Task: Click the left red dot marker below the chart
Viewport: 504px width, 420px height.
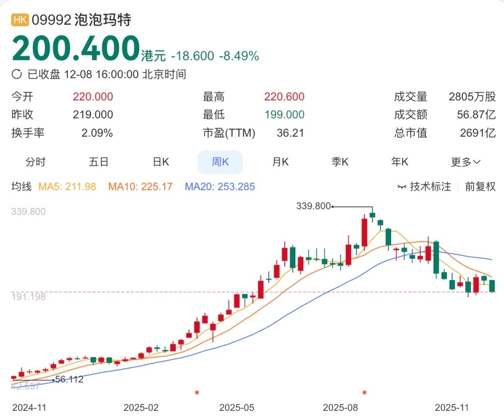Action: point(198,391)
